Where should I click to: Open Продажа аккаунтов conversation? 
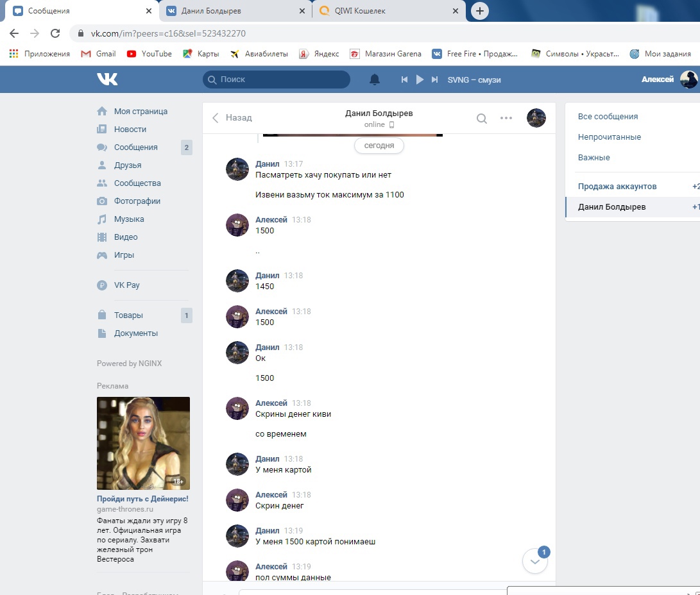(x=617, y=187)
